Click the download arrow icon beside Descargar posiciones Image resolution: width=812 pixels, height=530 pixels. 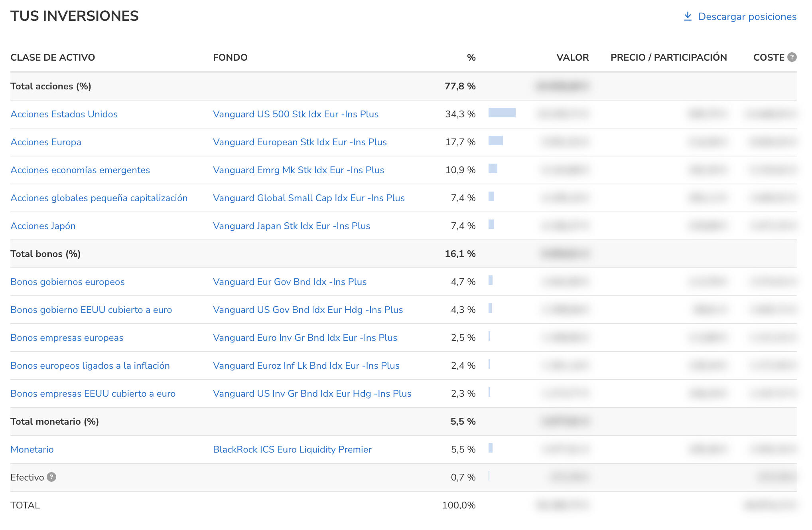[688, 16]
